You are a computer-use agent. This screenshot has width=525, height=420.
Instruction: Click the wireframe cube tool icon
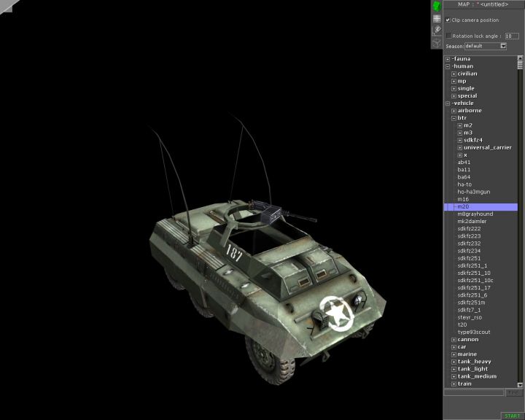[436, 42]
